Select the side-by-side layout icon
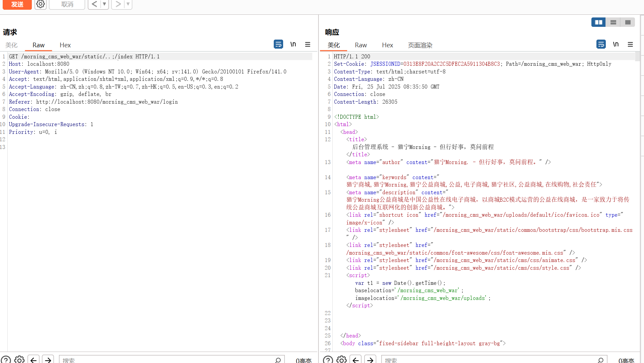The width and height of the screenshot is (644, 363). [x=598, y=22]
